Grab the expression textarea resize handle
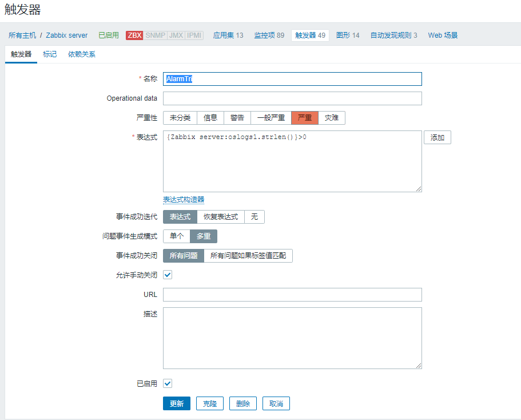The width and height of the screenshot is (521, 420). (419, 189)
